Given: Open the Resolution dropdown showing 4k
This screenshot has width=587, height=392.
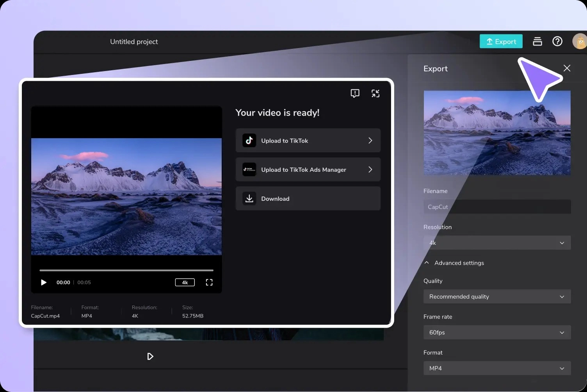Looking at the screenshot, I should [497, 243].
